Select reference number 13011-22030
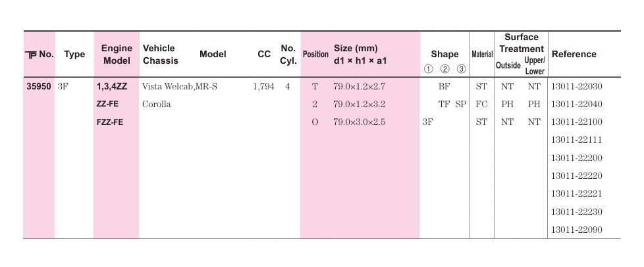Image resolution: width=644 pixels, height=267 pixels. click(x=577, y=87)
